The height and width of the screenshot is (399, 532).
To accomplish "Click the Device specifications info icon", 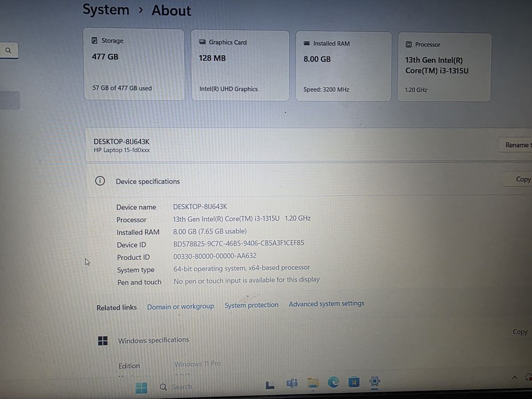I will click(100, 181).
